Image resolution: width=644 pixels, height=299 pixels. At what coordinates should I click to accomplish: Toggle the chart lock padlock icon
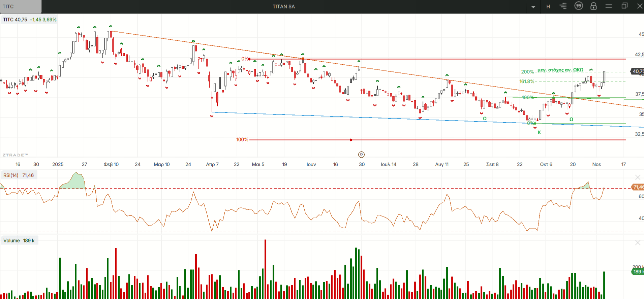click(593, 6)
